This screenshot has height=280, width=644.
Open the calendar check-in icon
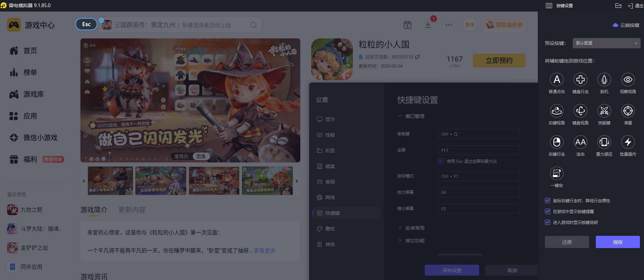[x=408, y=25]
